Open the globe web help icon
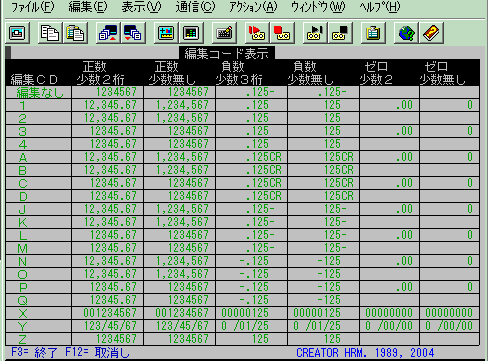This screenshot has width=488, height=361. tap(406, 33)
